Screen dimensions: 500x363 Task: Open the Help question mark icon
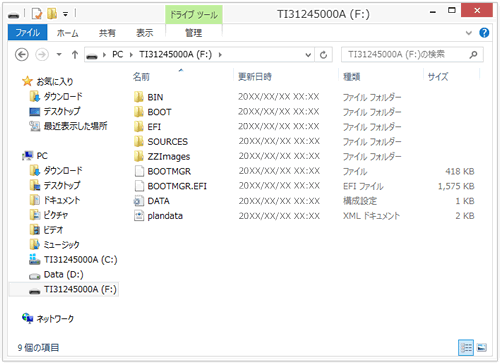[x=484, y=33]
